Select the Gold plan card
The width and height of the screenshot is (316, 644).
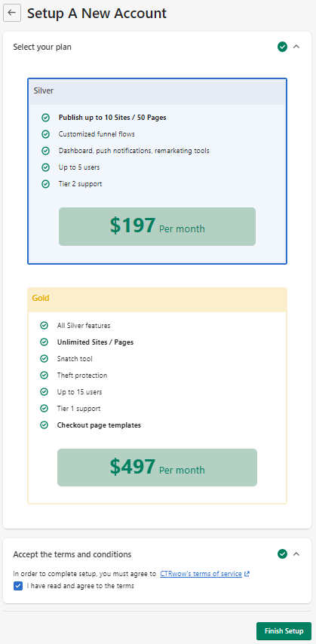tap(157, 395)
